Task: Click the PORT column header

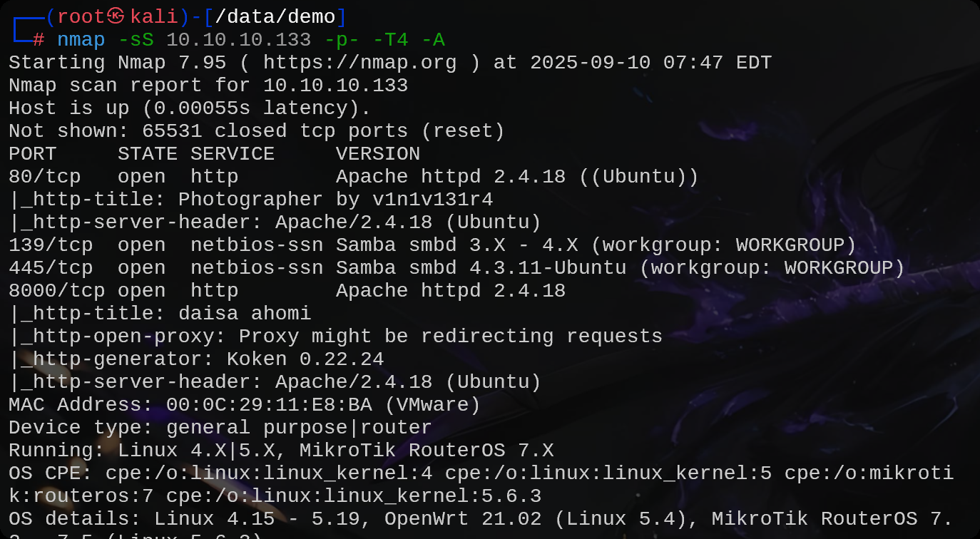Action: tap(32, 154)
